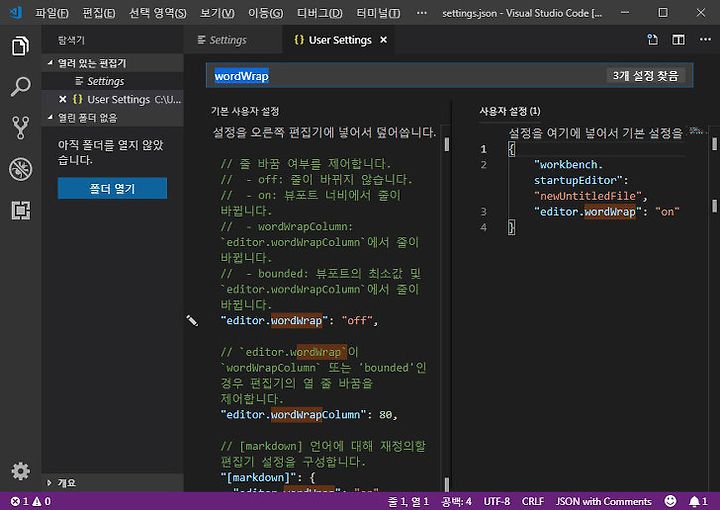Click "editor.wordWrap": "on" in user settings
Viewport: 720px width, 510px height.
click(x=607, y=212)
